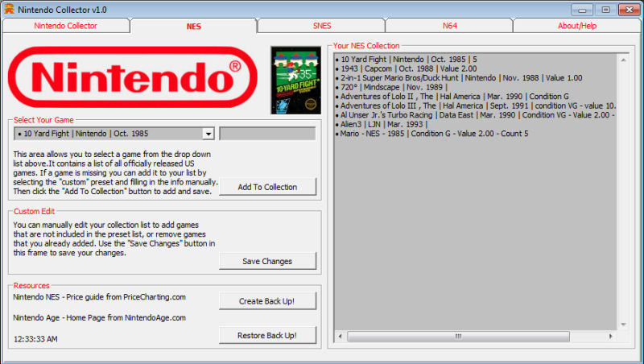Switch to the Nintendo Collector tab
The height and width of the screenshot is (364, 644).
coord(66,26)
